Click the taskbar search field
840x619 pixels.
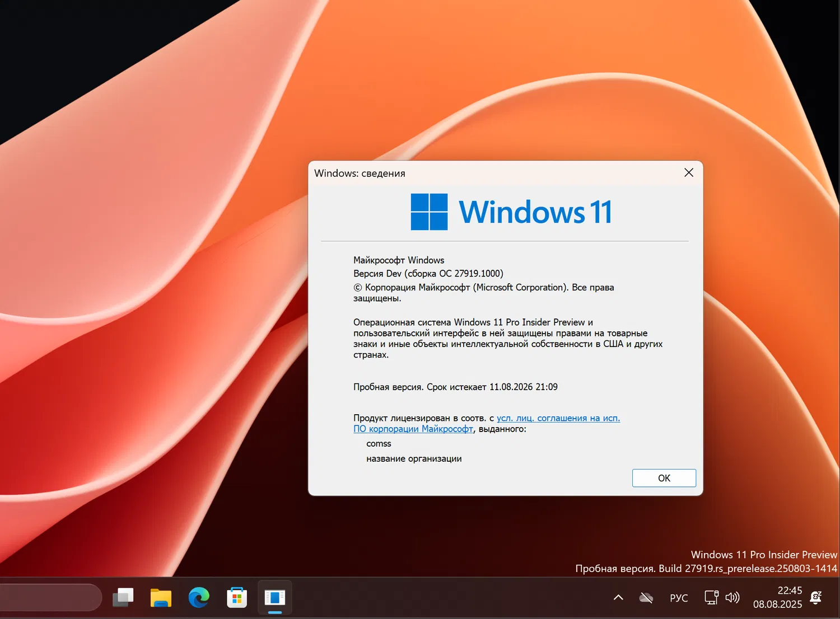(x=50, y=597)
